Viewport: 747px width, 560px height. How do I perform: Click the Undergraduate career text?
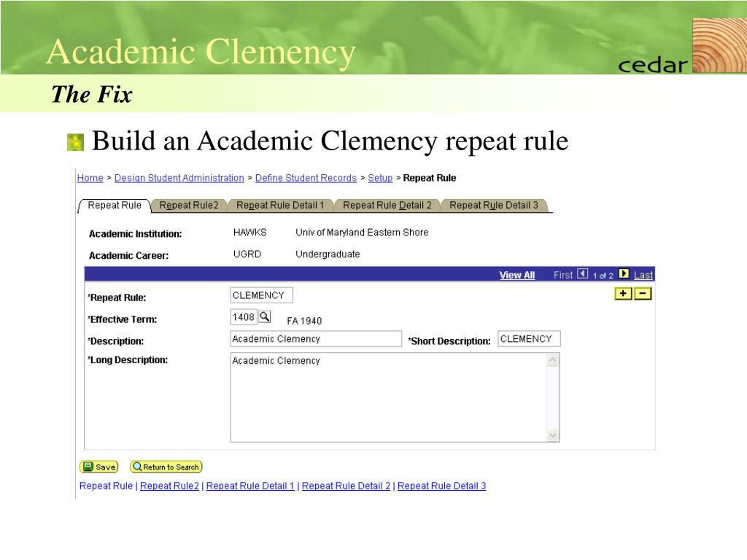point(328,254)
